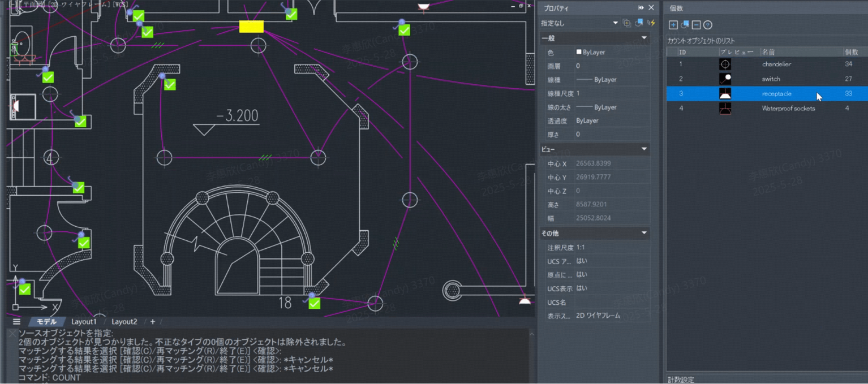
Task: Open the 線種 ByLayer dropdown
Action: [612, 80]
